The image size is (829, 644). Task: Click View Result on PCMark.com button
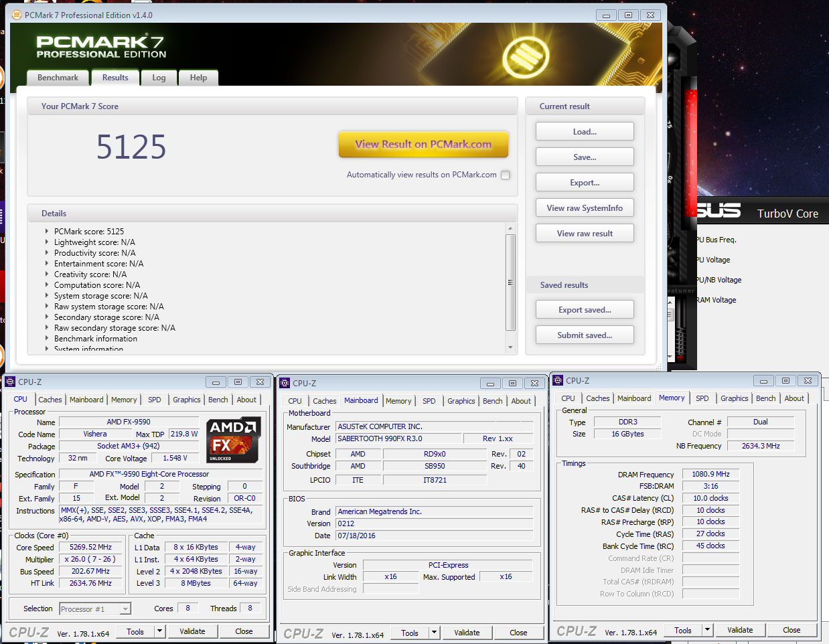pyautogui.click(x=423, y=145)
